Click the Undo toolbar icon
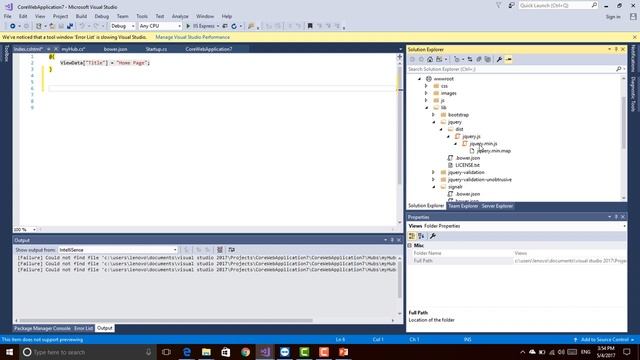 pos(82,26)
